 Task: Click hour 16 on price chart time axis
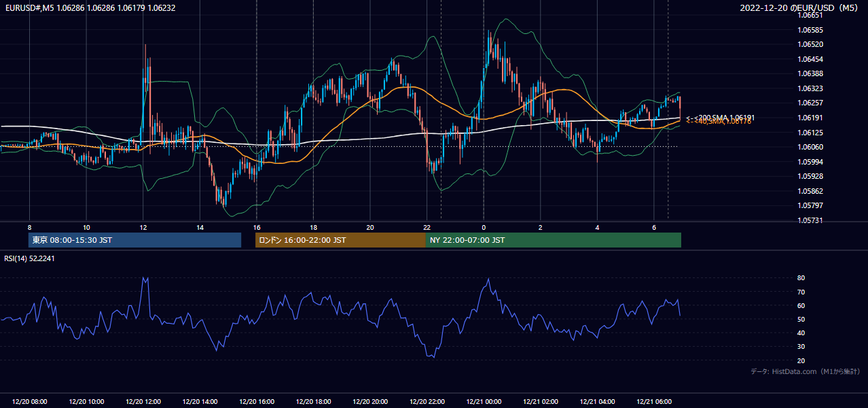(x=256, y=227)
